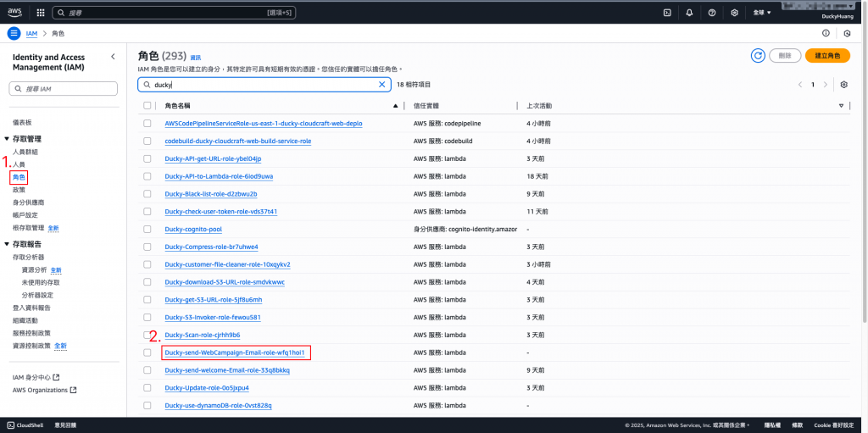Open the help question mark icon
The width and height of the screenshot is (868, 433).
(x=712, y=13)
